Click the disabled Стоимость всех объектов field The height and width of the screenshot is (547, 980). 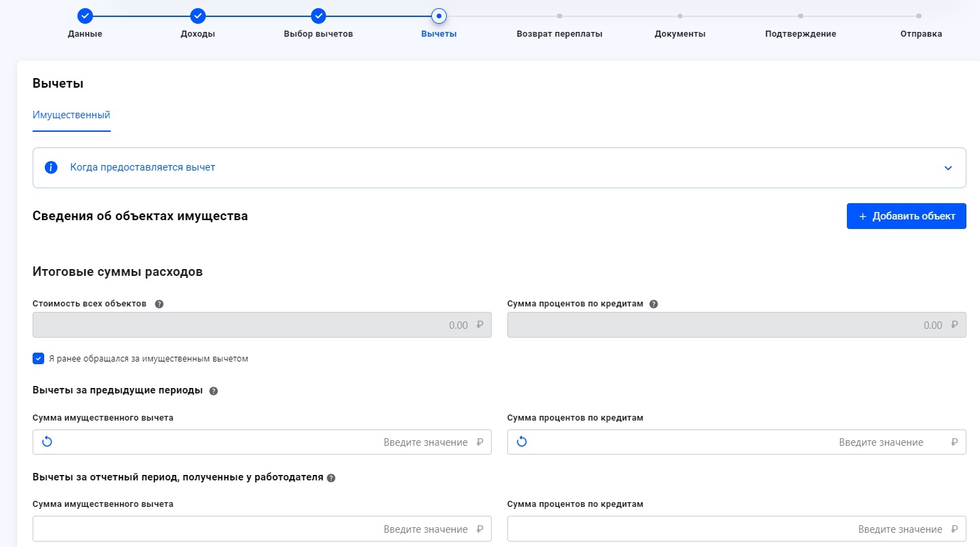(261, 325)
